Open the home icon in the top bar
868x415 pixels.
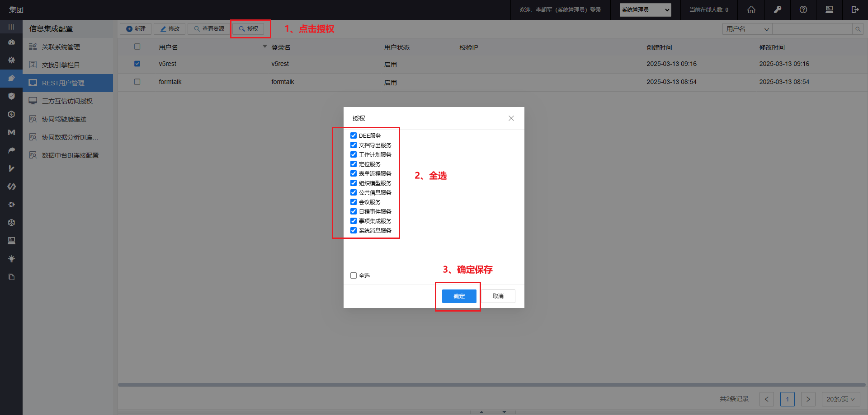click(x=751, y=9)
